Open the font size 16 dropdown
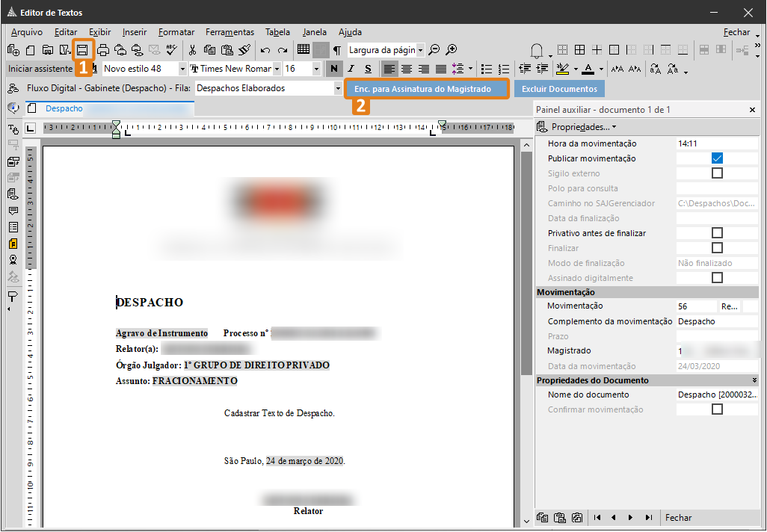 click(316, 69)
